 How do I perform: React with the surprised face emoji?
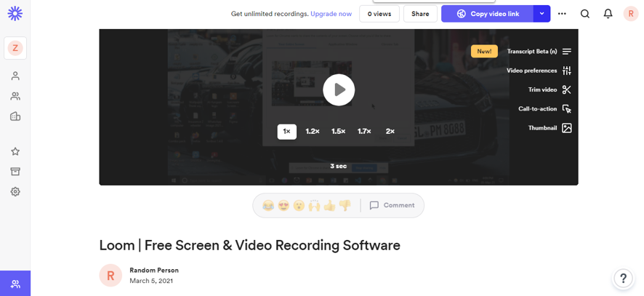[299, 205]
